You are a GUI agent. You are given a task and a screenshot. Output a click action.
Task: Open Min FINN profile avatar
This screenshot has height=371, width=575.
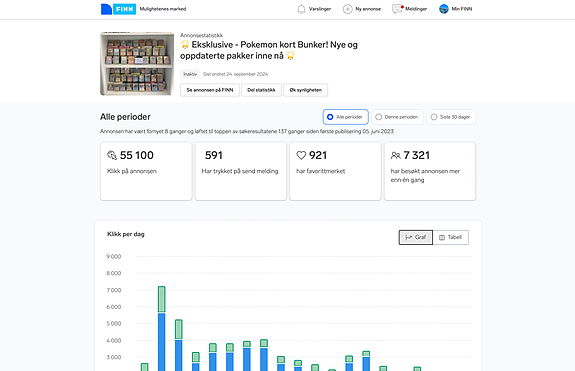pyautogui.click(x=444, y=9)
